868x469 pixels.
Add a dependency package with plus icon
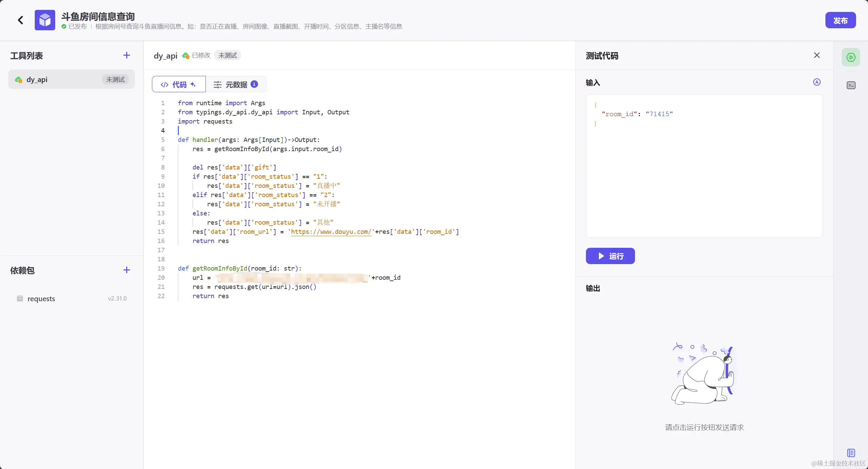(126, 270)
